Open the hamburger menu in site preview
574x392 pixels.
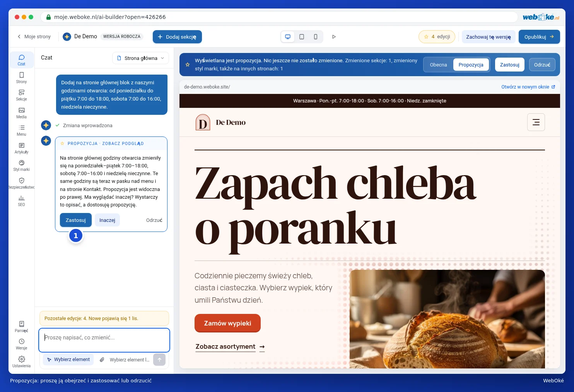[536, 122]
